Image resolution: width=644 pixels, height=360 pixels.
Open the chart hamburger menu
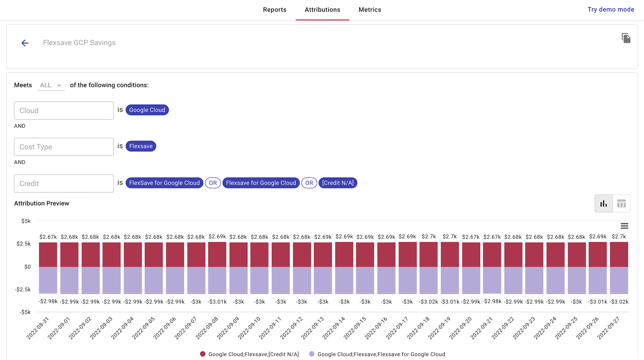[x=624, y=226]
